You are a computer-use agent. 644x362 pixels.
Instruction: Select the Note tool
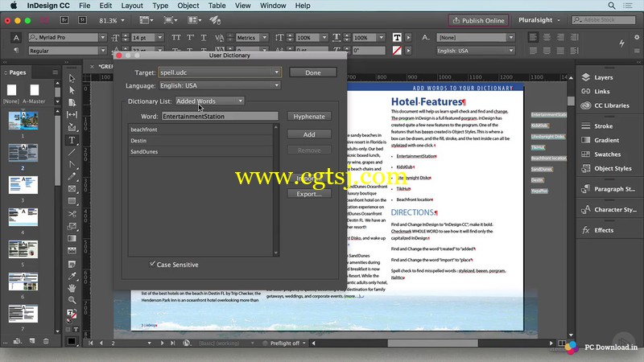pos(72,264)
